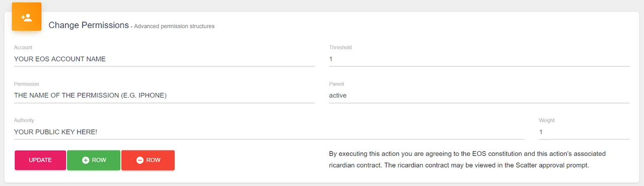Viewport: 644px width, 186px height.
Task: Click the plus circle icon on the green button
Action: click(x=86, y=160)
